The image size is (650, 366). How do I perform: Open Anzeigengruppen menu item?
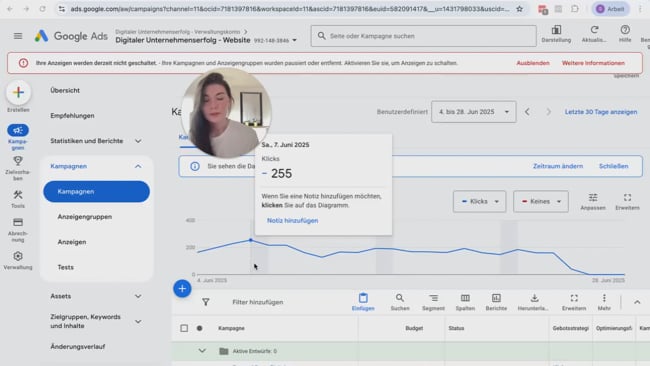[85, 217]
